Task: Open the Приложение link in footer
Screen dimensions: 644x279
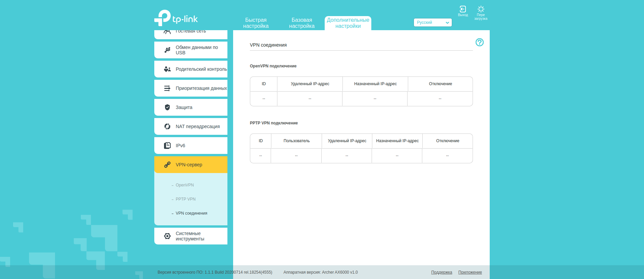Action: [x=470, y=272]
